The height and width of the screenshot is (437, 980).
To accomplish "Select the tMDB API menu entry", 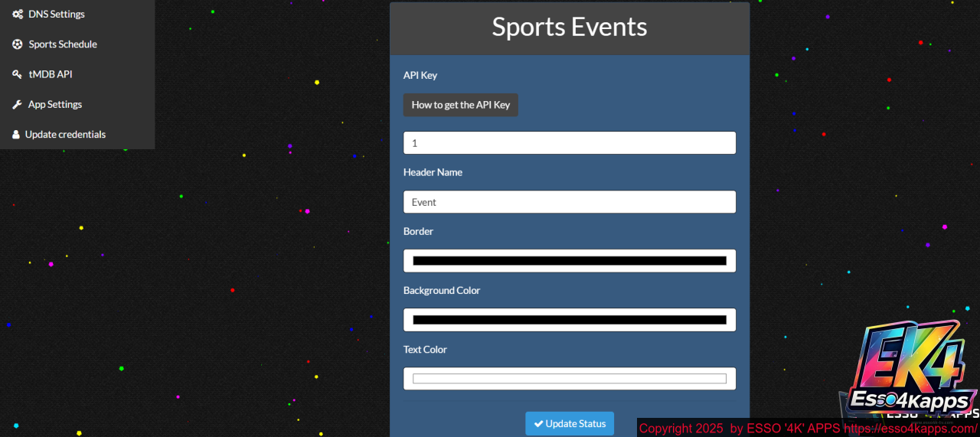I will 51,74.
